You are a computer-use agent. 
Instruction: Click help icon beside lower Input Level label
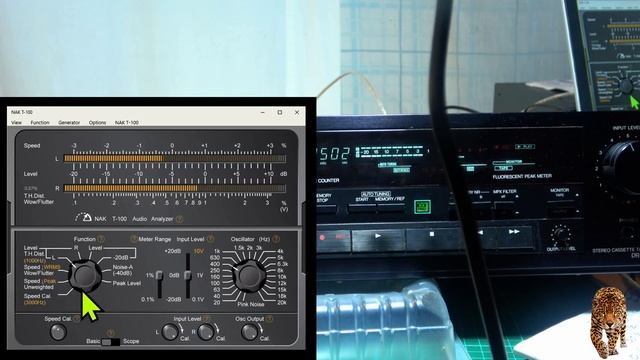coord(207,319)
